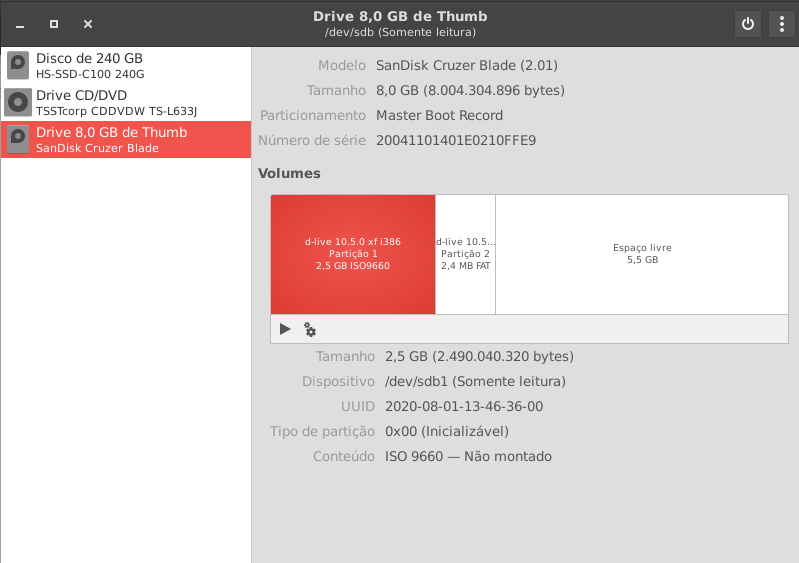This screenshot has height=563, width=799.
Task: Click the window title Drive 8,0 GB de Thumb
Action: 400,16
